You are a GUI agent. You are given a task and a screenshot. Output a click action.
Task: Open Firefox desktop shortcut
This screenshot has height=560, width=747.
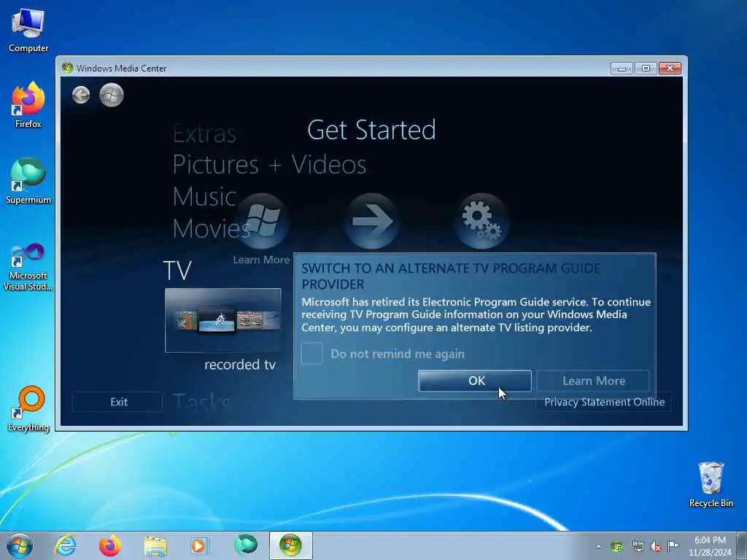(28, 105)
